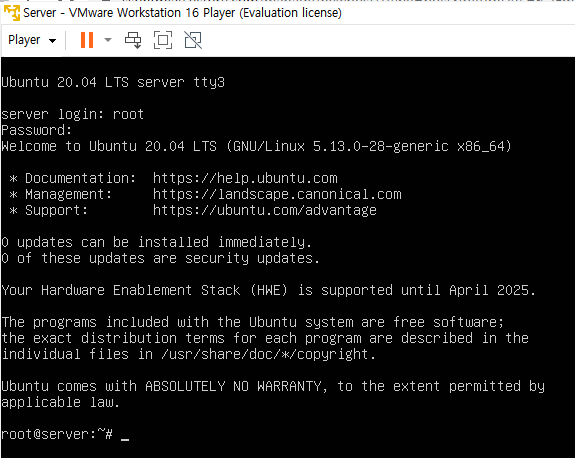
Task: Click the 'Password:' line
Action: pos(37,130)
